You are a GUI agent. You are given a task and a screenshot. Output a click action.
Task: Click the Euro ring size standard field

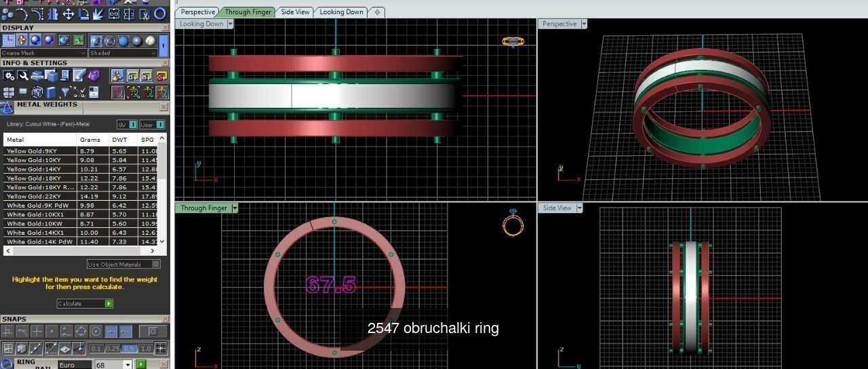(75, 365)
